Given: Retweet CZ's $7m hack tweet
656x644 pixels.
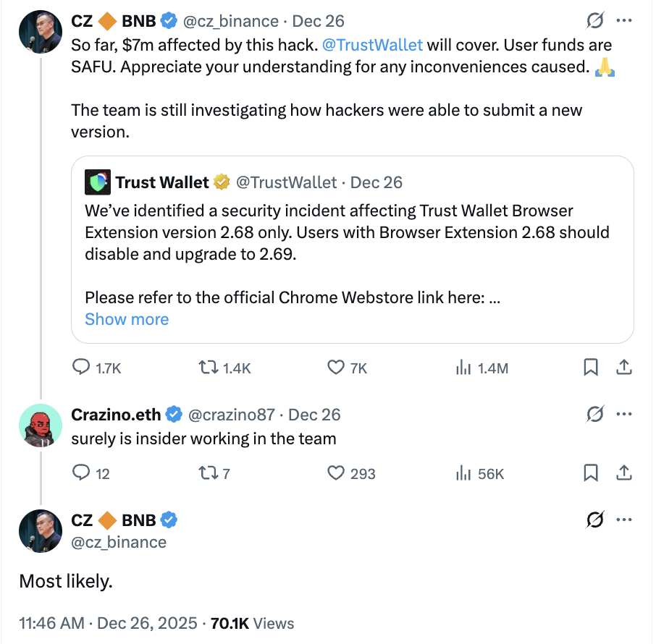Looking at the screenshot, I should pos(208,368).
